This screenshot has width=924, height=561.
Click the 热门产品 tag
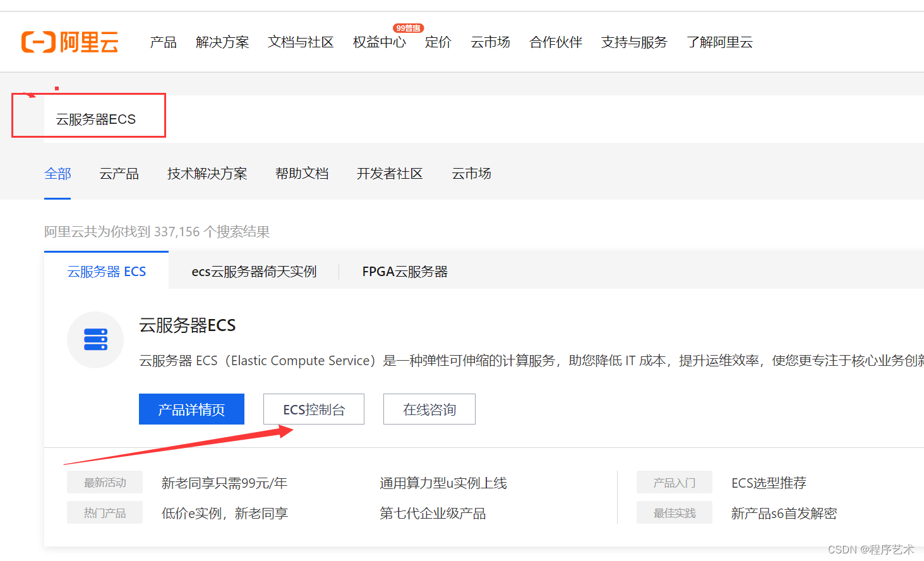click(105, 513)
